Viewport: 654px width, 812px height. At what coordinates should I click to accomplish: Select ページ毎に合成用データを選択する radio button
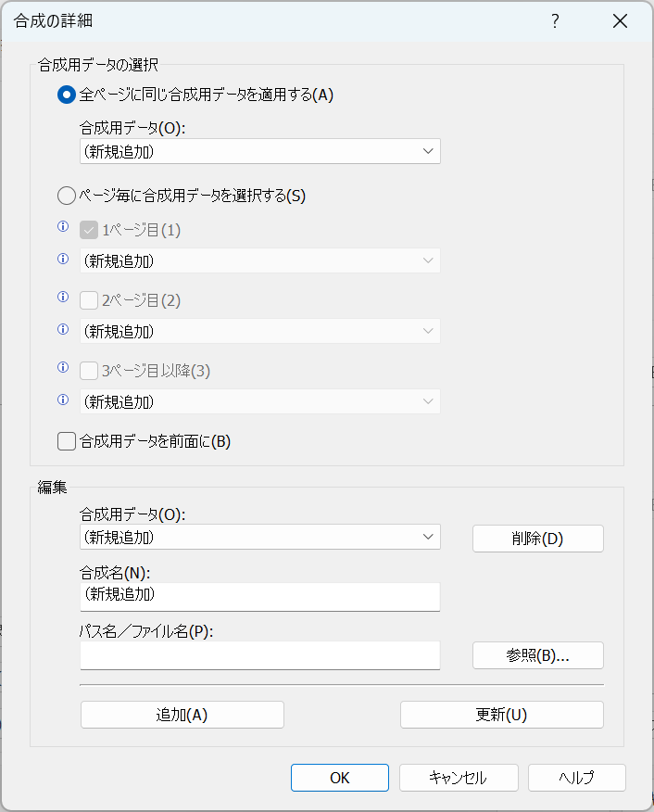tap(67, 196)
